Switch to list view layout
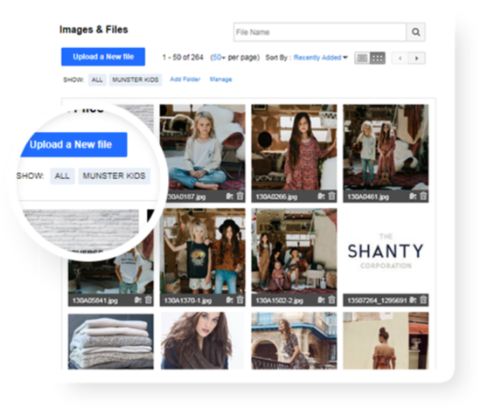 pyautogui.click(x=362, y=58)
